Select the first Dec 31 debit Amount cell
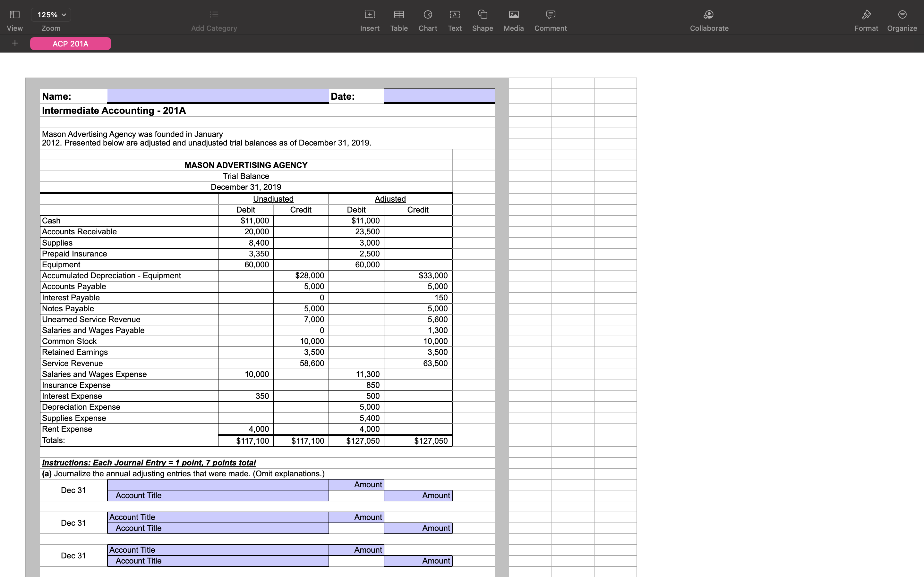This screenshot has height=577, width=924. point(356,485)
